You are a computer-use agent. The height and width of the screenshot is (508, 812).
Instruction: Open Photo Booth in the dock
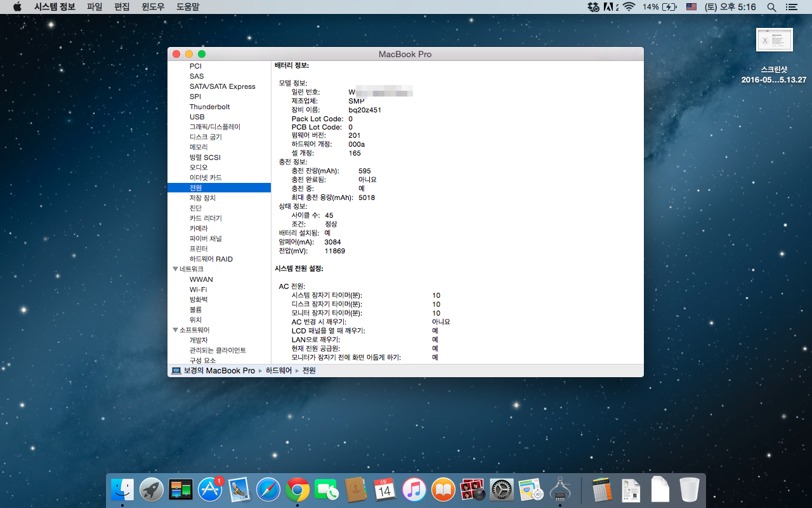tap(473, 490)
